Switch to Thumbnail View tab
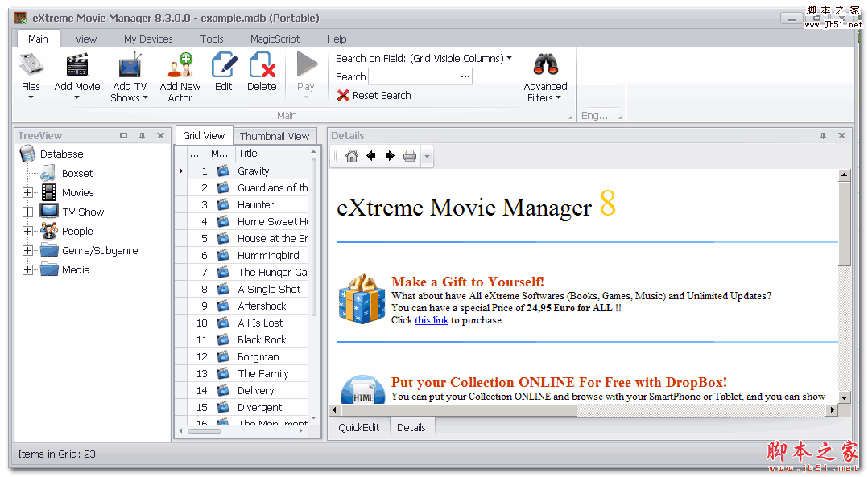 275,137
